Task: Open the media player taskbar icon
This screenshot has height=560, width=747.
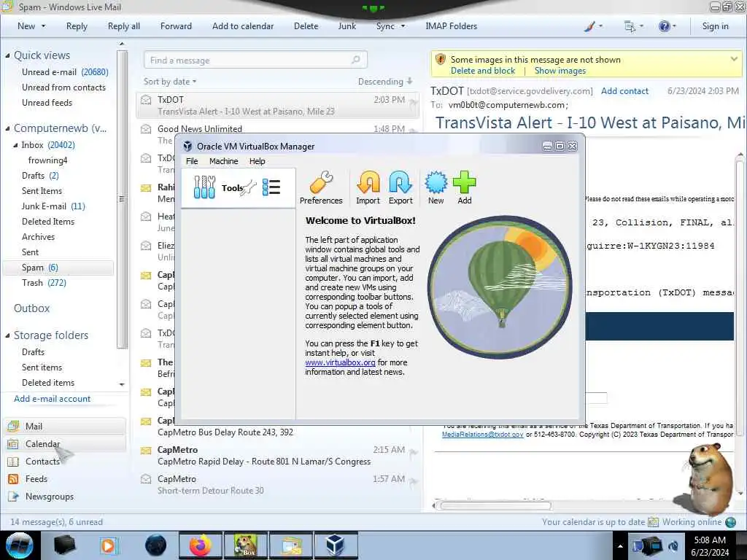Action: 108,545
